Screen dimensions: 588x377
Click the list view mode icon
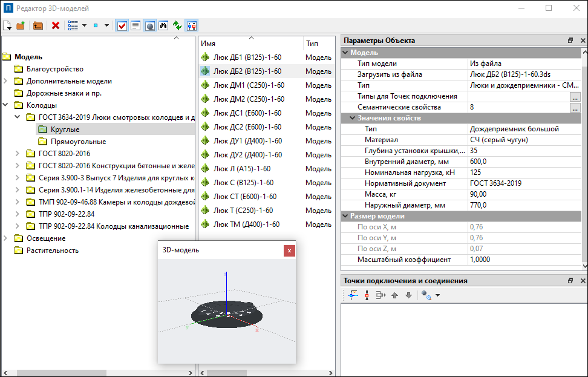pyautogui.click(x=73, y=25)
